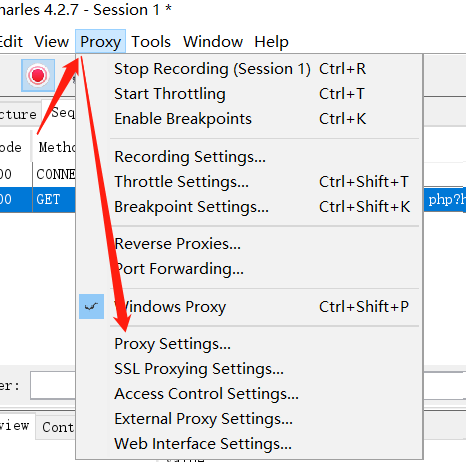Open the Window menu
Image resolution: width=466 pixels, height=462 pixels.
tap(213, 42)
